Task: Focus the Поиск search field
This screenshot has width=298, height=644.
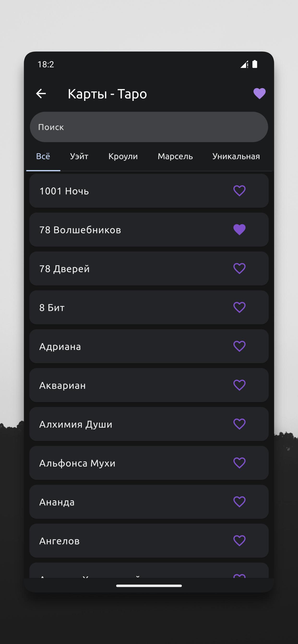Action: coord(149,127)
